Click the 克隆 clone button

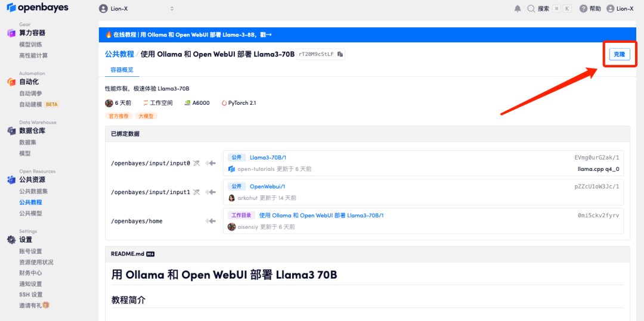click(x=620, y=54)
